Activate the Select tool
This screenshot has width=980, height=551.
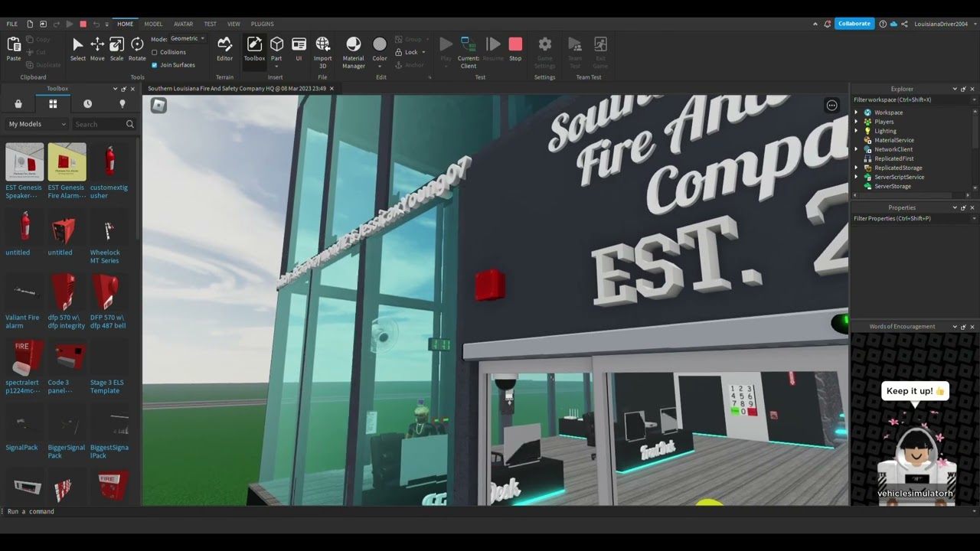[78, 49]
